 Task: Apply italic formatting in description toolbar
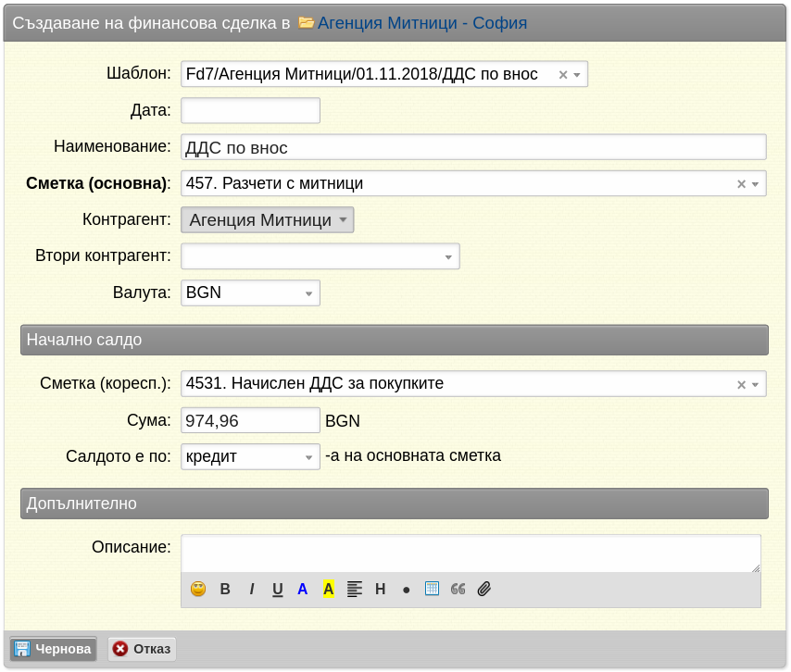[251, 589]
